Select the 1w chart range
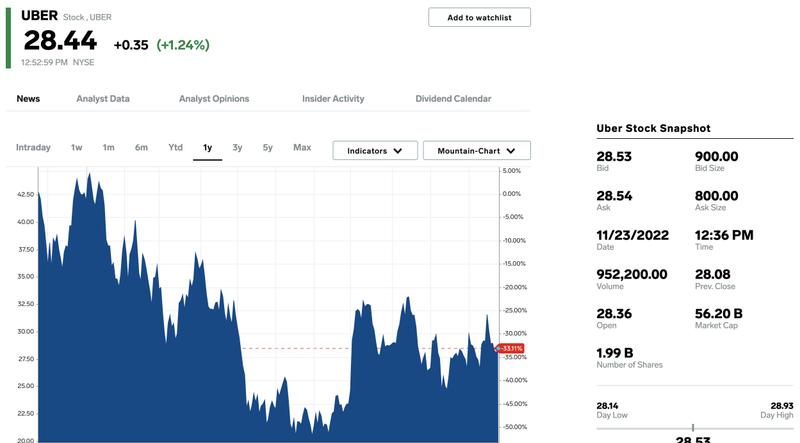Viewport: 800px width, 443px height. pyautogui.click(x=77, y=147)
